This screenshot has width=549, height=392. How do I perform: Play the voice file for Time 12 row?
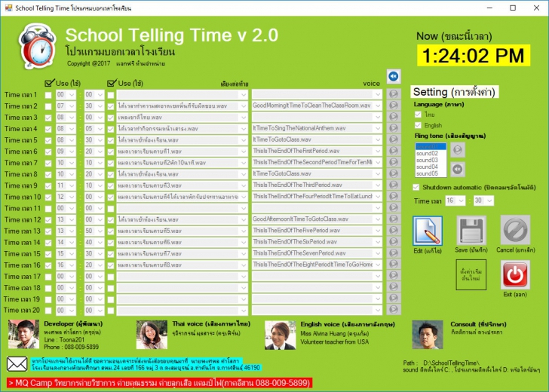coord(394,219)
